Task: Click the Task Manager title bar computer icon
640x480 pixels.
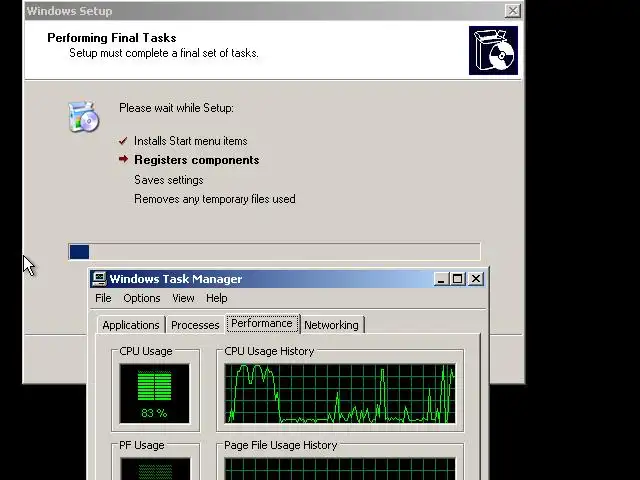Action: (98, 279)
